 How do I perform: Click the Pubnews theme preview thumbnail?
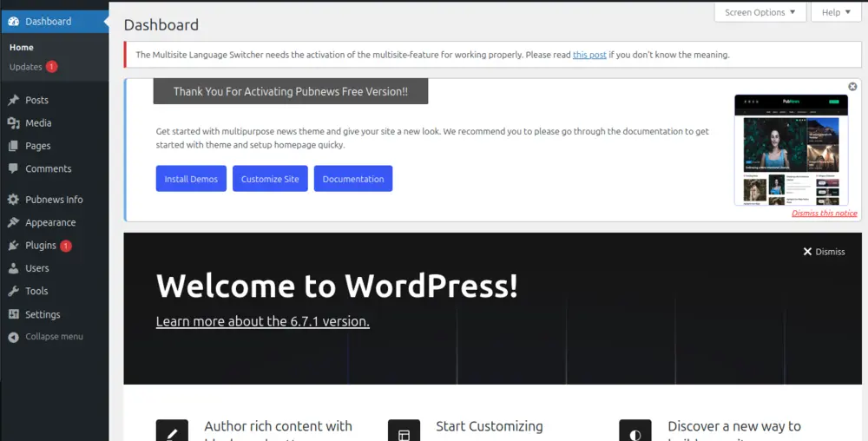click(x=791, y=150)
